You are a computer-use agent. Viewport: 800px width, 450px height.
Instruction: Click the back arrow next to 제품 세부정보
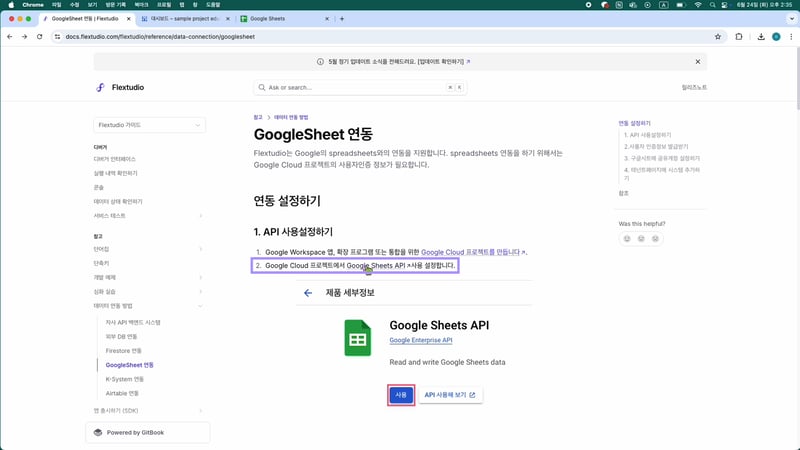click(308, 293)
